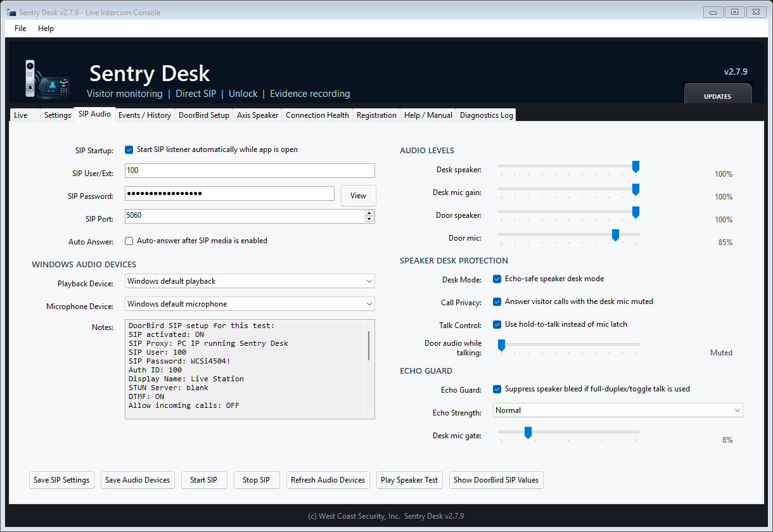
Task: Click the Desk mic gate slider
Action: pyautogui.click(x=568, y=433)
